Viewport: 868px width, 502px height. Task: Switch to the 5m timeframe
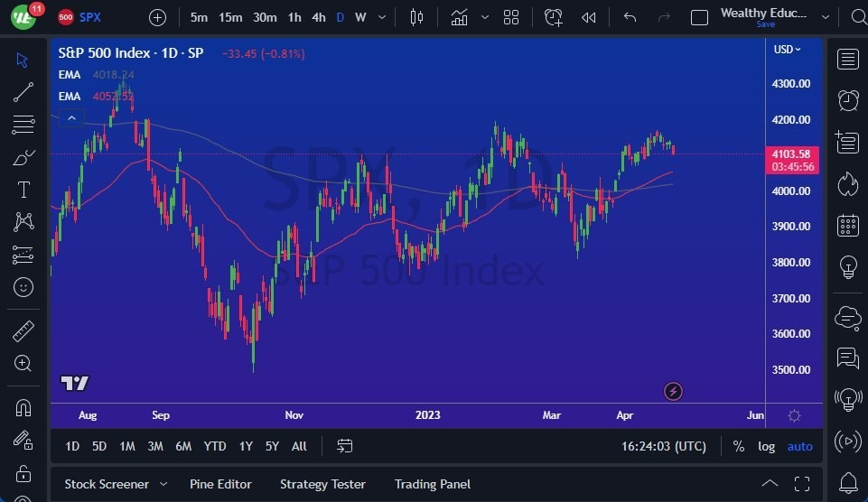coord(199,18)
